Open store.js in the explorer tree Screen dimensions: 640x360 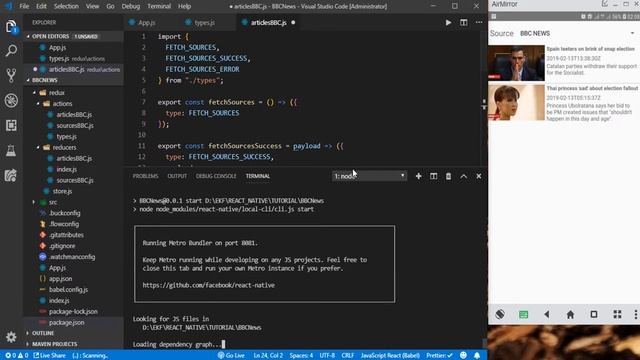point(62,191)
